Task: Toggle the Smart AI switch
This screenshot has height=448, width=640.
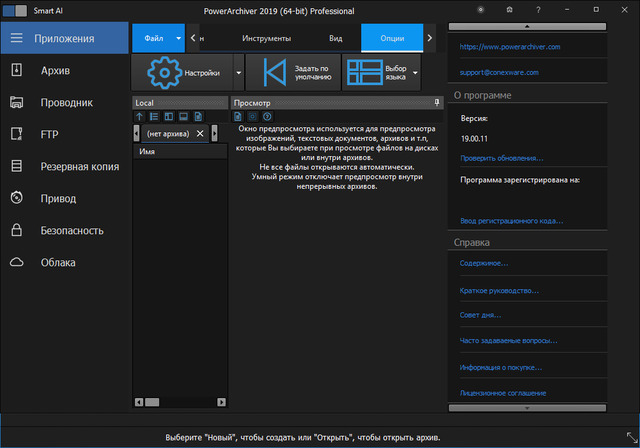Action: 15,11
